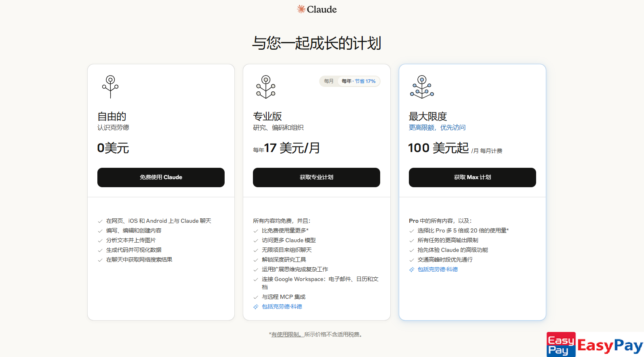The image size is (644, 357).
Task: Click the Max plan tree icon
Action: 422,87
